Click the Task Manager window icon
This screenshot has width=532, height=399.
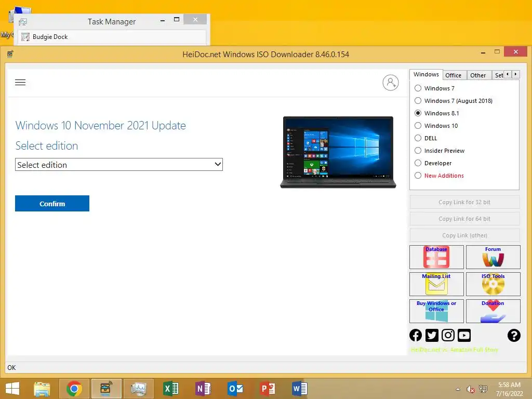23,22
